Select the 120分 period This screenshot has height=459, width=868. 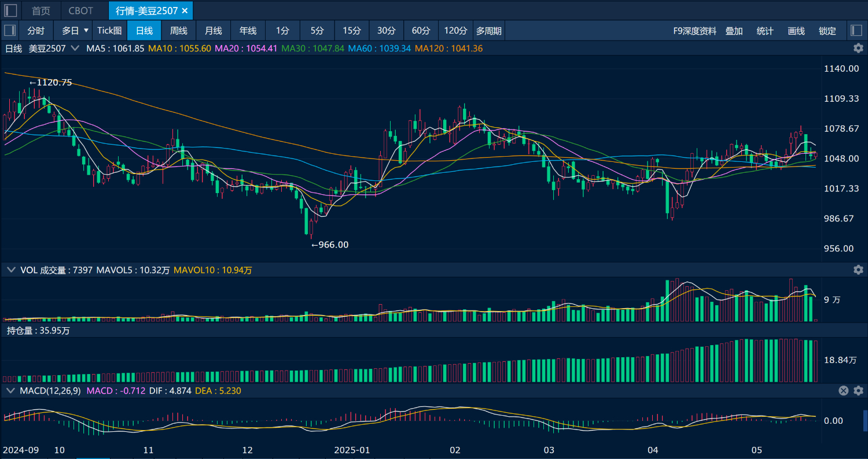coord(456,31)
